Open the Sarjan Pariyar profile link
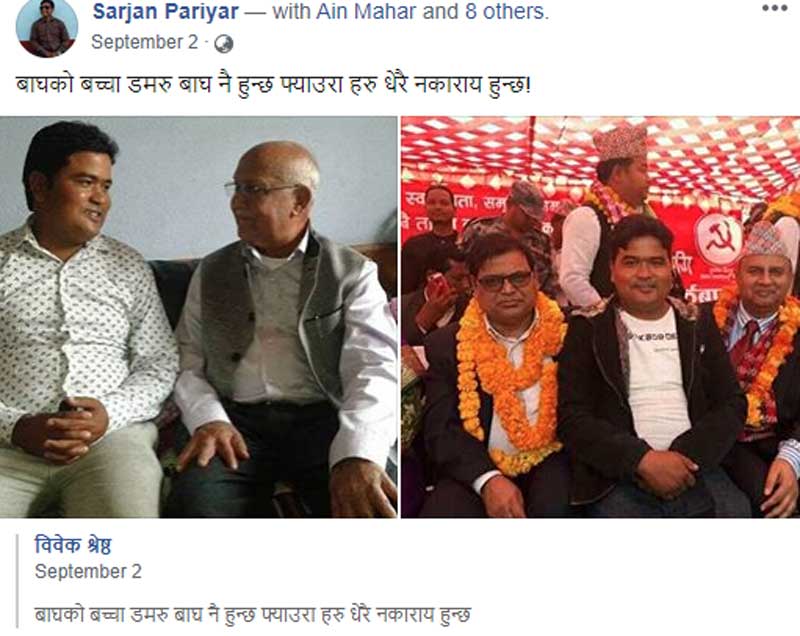Viewport: 800px width, 636px height. coord(165,12)
